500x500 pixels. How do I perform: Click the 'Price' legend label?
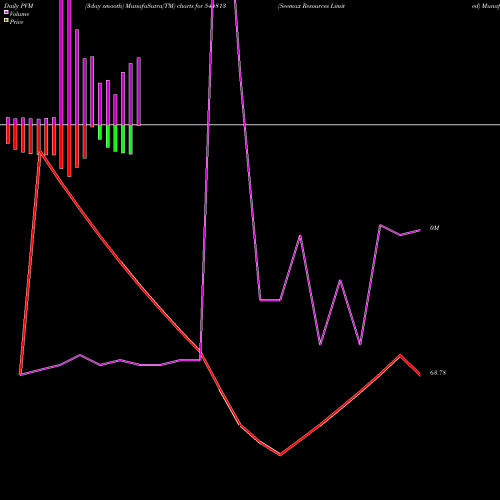(x=16, y=22)
